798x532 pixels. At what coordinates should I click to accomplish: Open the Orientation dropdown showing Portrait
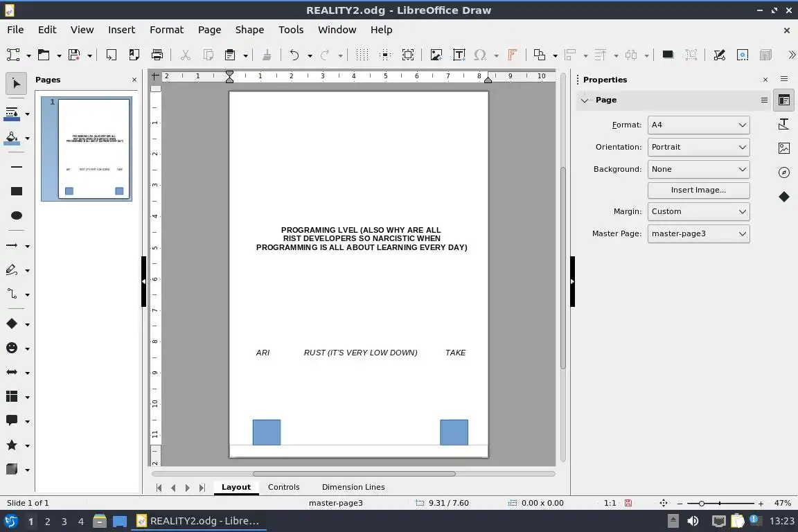(x=698, y=147)
